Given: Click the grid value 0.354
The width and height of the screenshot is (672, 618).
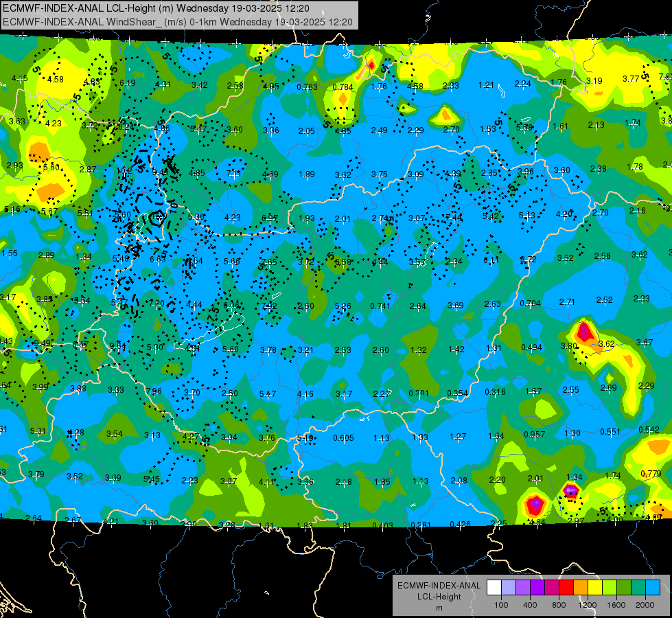Looking at the screenshot, I should click(x=457, y=393).
